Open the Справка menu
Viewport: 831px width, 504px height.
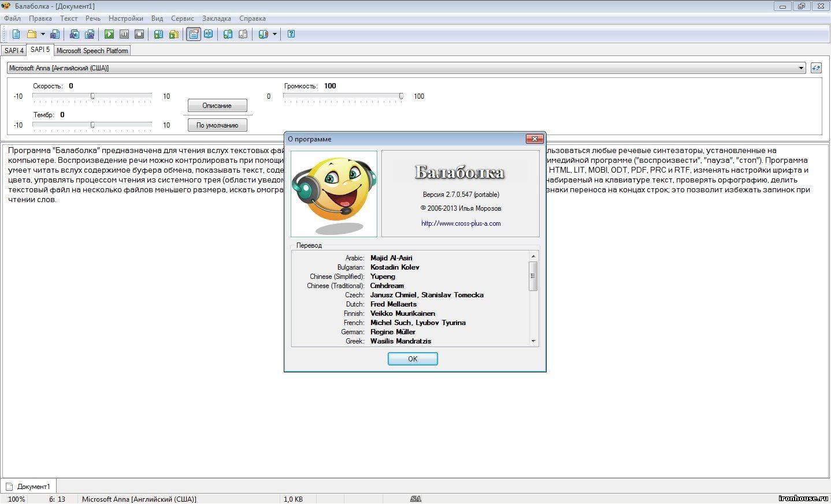pos(253,18)
